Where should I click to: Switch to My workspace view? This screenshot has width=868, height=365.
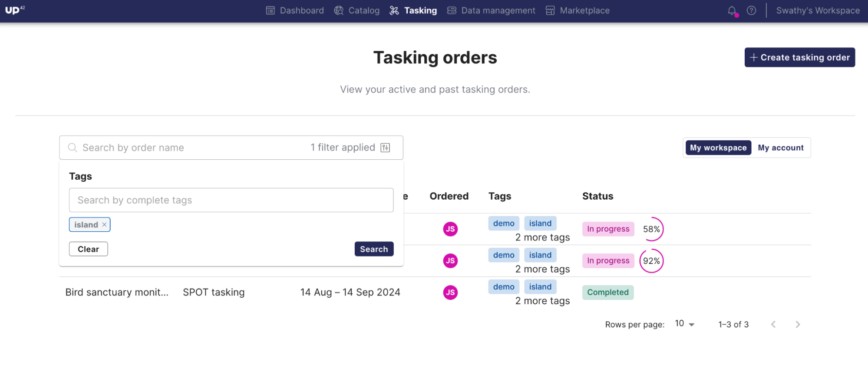718,148
